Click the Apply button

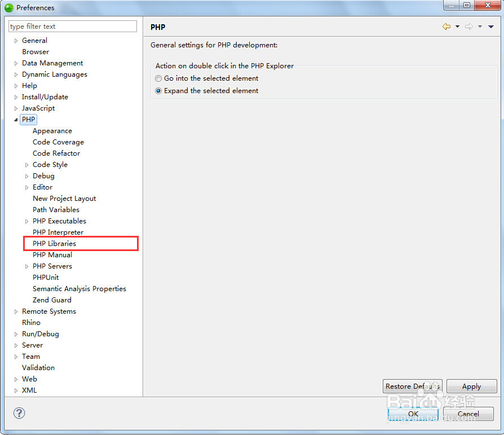(x=471, y=386)
